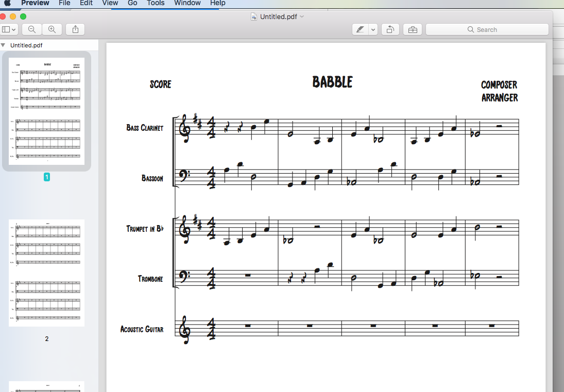Open the Untitled.pdf title dropdown chevron

coord(302,16)
